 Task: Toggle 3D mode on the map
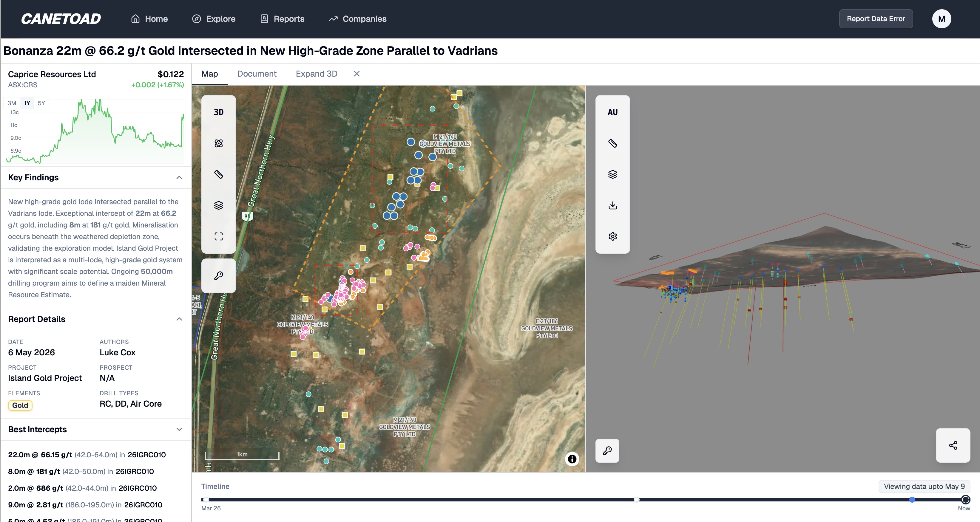pos(218,112)
